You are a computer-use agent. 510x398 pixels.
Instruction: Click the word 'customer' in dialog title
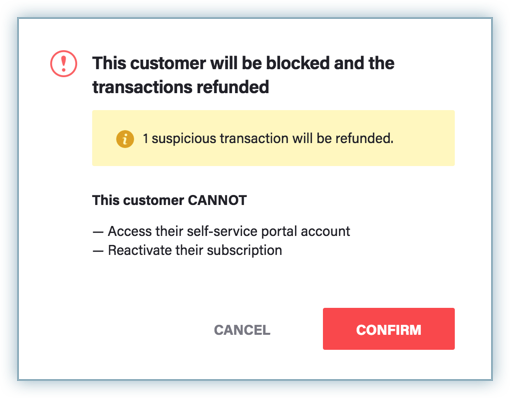click(x=168, y=63)
